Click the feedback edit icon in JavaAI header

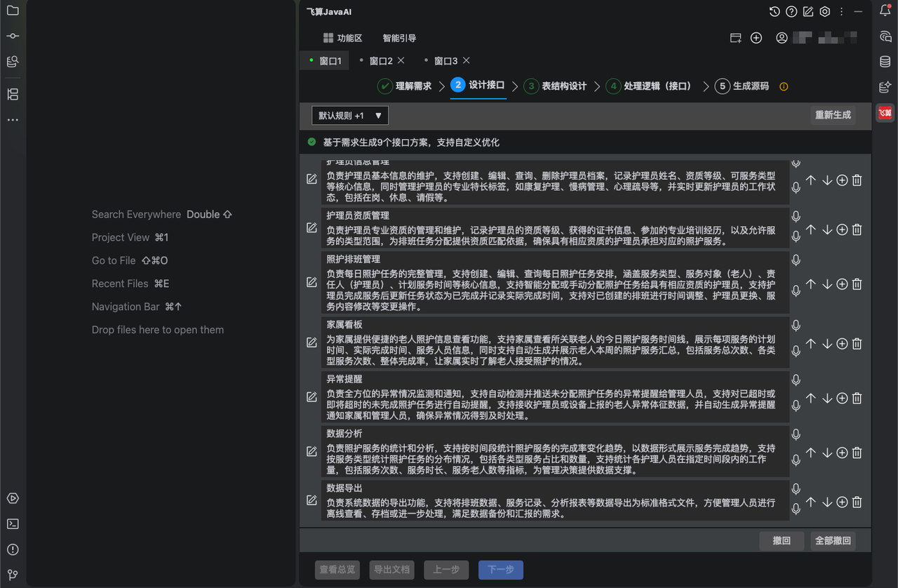tap(808, 12)
